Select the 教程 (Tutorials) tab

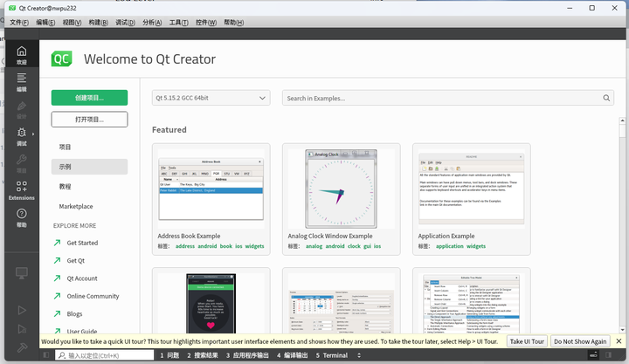[x=66, y=187]
